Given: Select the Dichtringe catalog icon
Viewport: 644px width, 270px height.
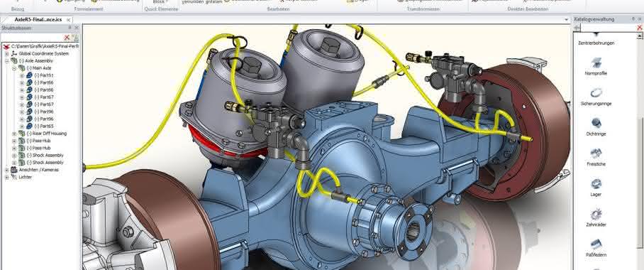Looking at the screenshot, I should 596,123.
